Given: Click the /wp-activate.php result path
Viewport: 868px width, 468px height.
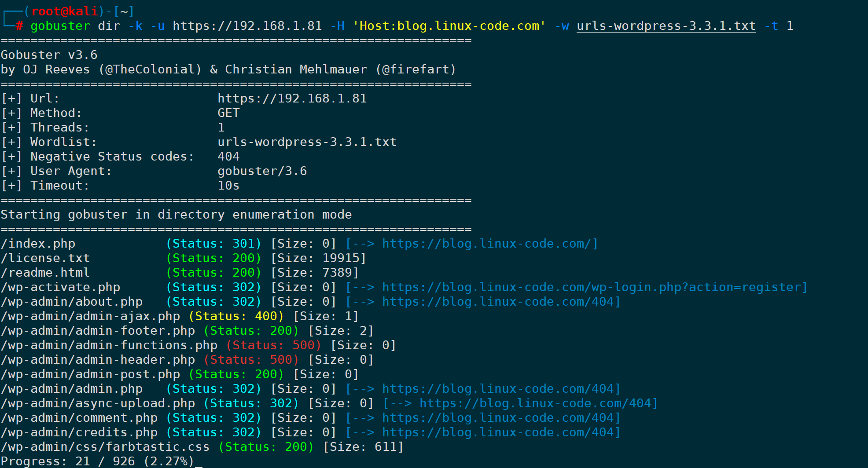Looking at the screenshot, I should tap(61, 287).
